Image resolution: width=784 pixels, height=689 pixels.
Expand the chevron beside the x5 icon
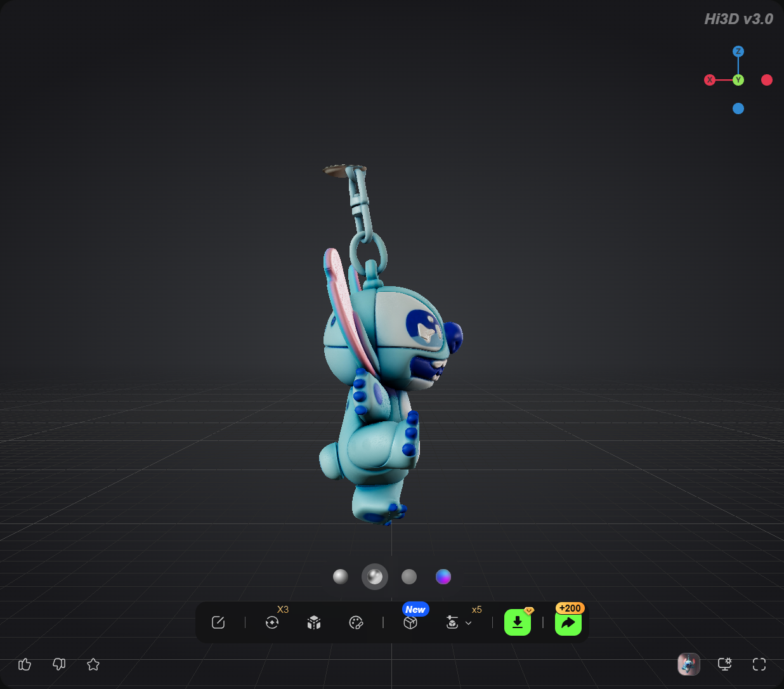469,623
